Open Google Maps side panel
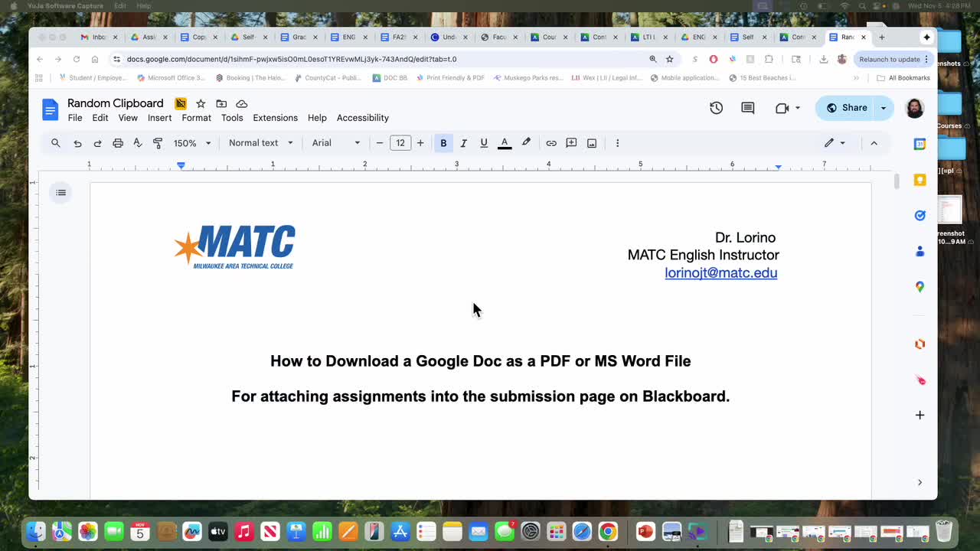 (x=920, y=287)
